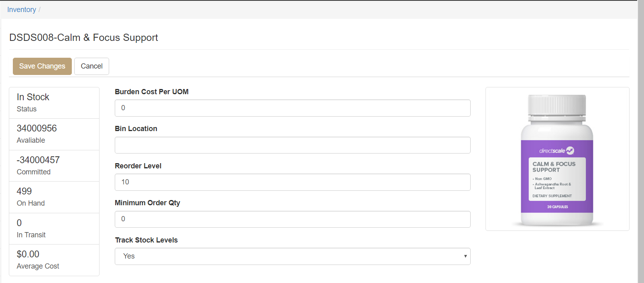This screenshot has width=644, height=283.
Task: Click the 34000956 Available stat
Action: [x=54, y=134]
